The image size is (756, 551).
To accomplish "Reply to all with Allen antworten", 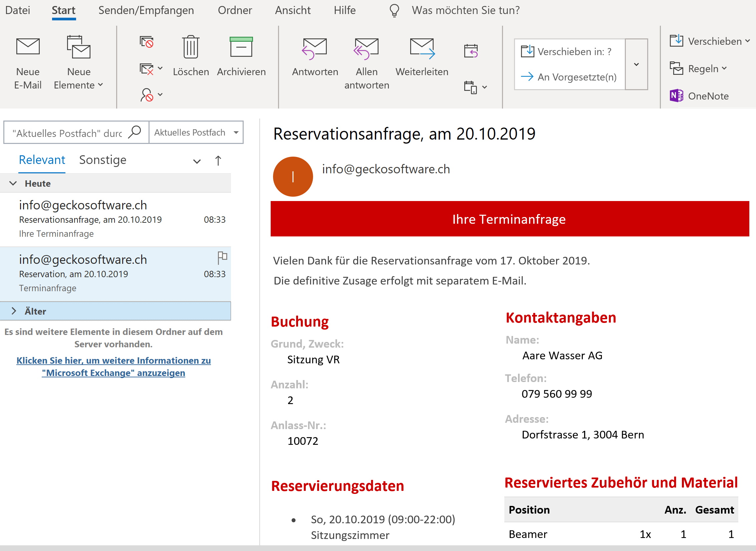I will (366, 63).
